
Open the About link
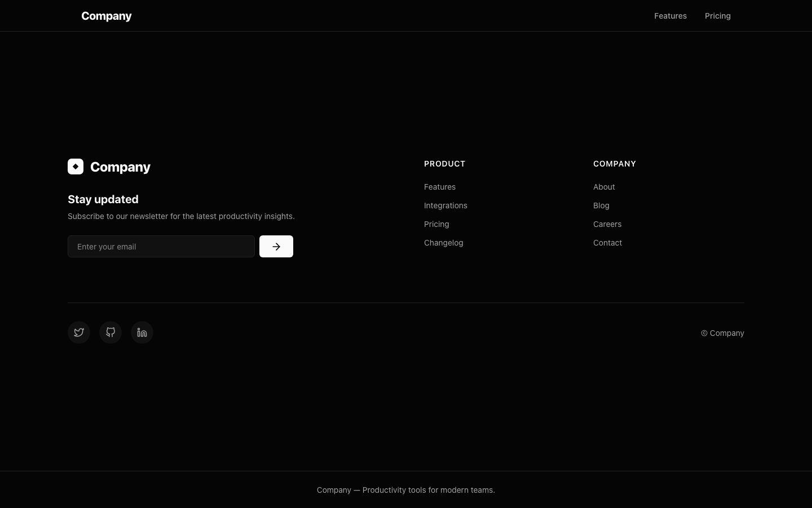coord(604,187)
